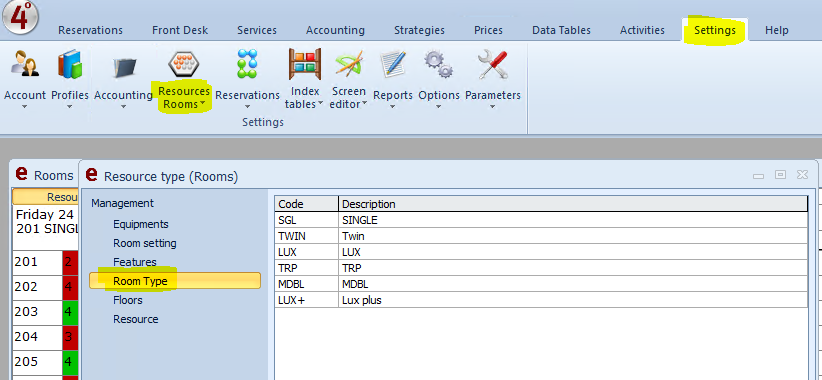The height and width of the screenshot is (380, 822).
Task: Open the Profiles books icon
Action: pos(70,64)
